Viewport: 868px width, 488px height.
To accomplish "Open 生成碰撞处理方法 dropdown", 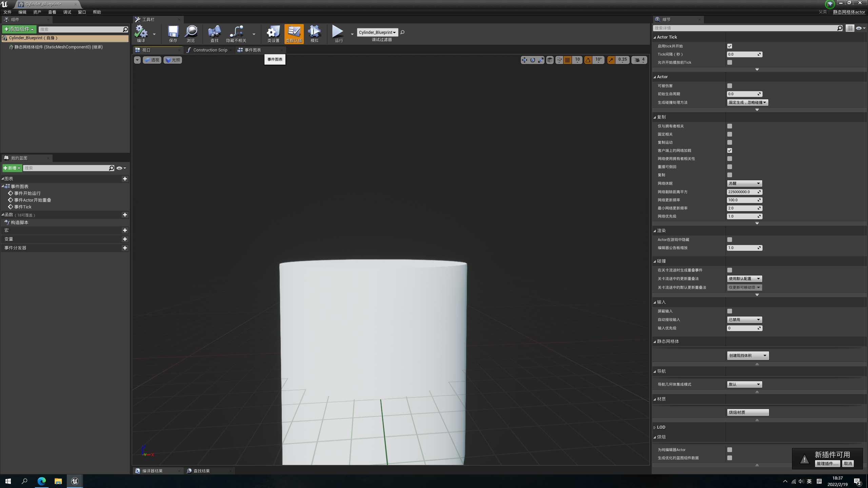I will tap(748, 102).
